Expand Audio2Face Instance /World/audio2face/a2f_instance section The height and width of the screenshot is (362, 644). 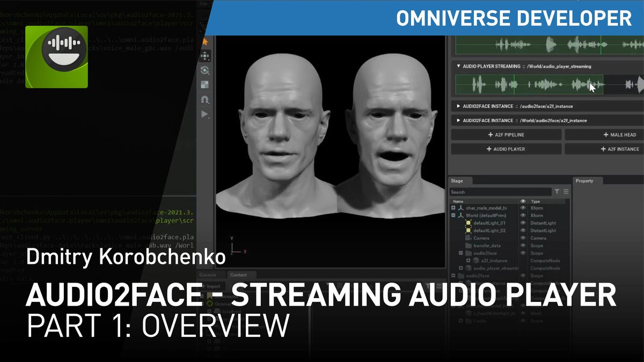coord(458,121)
